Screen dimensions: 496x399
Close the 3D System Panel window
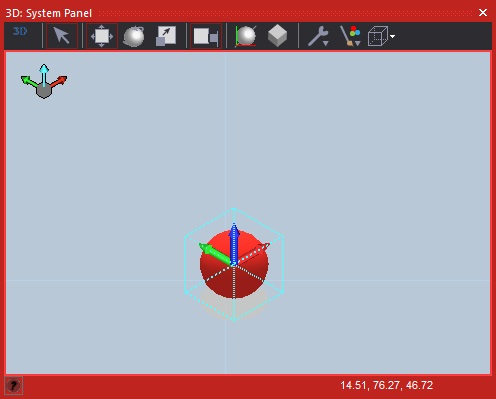(483, 13)
